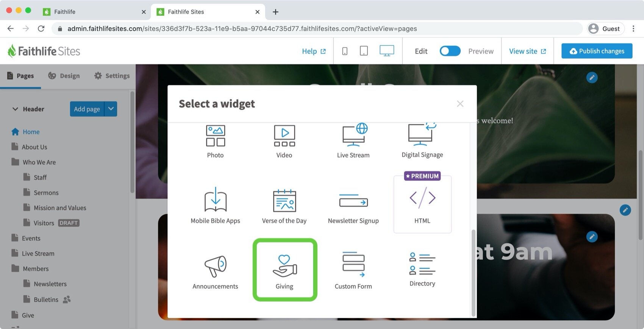
Task: Select the Home page
Action: [x=25, y=132]
